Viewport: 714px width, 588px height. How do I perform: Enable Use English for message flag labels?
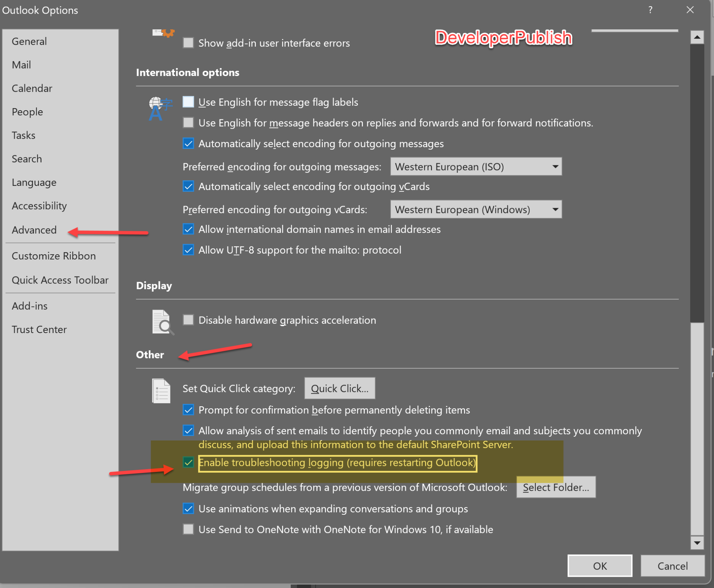188,102
